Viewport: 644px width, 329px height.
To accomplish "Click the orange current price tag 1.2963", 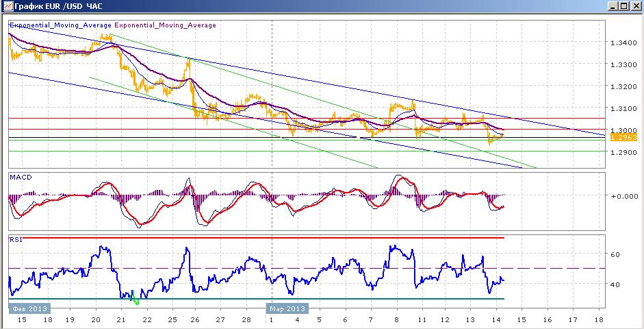I will 623,137.
